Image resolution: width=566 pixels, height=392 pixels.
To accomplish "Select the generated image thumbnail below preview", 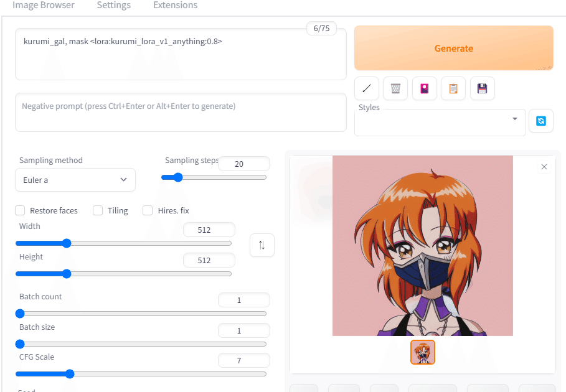I will click(x=423, y=352).
